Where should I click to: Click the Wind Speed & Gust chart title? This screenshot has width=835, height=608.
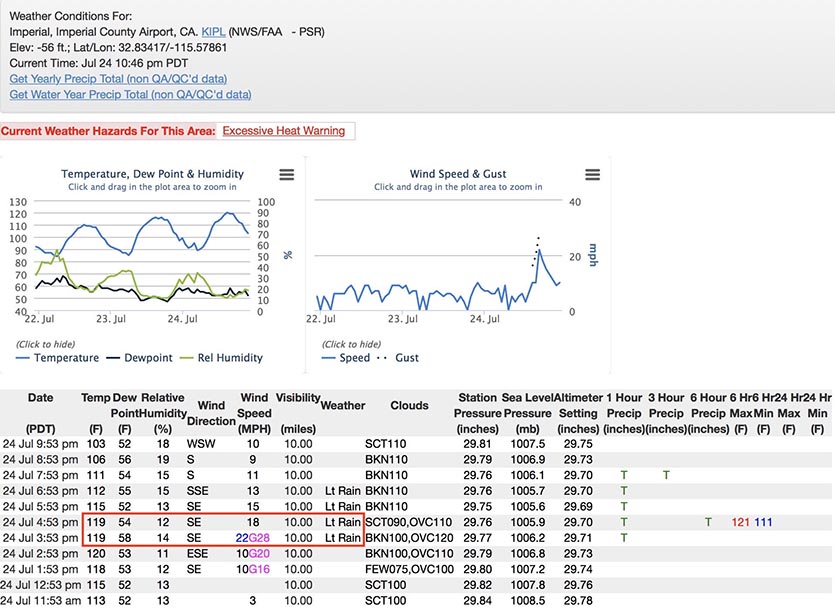[x=458, y=174]
